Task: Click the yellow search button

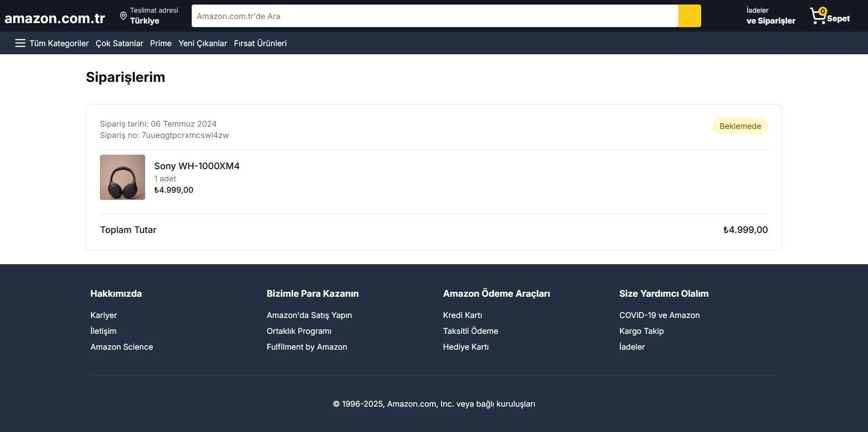Action: pos(689,16)
